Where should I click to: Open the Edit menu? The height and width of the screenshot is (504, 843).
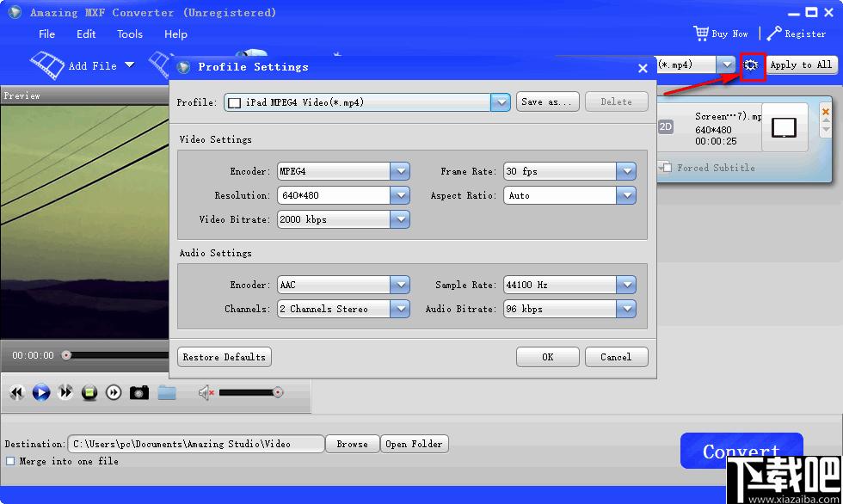click(x=86, y=34)
